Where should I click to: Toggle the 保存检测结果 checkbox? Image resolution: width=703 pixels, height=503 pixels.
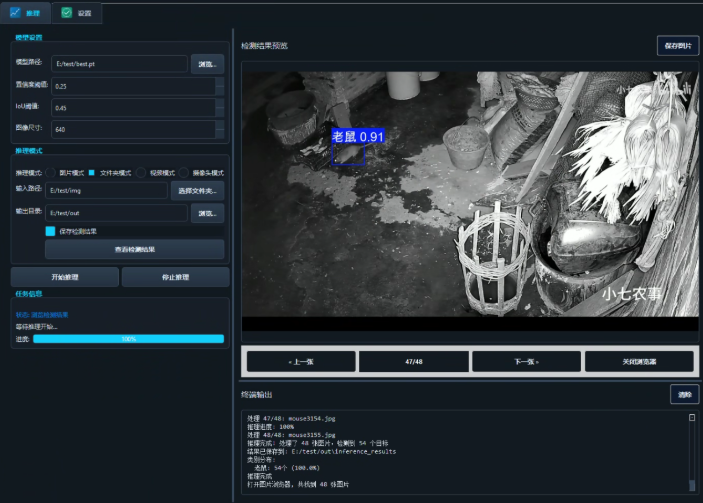click(x=50, y=231)
